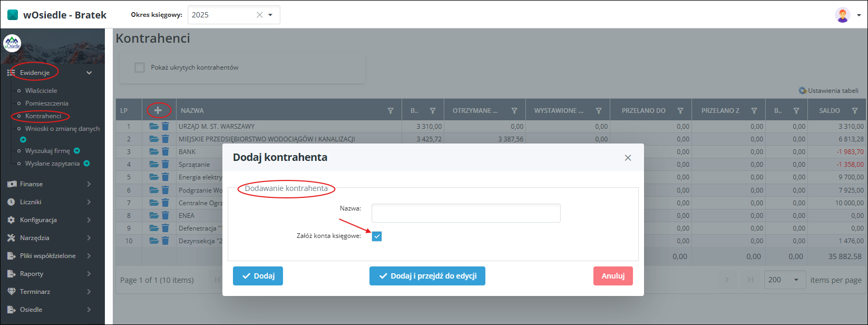Open Właściciele in the sidebar
Viewport: 868px width, 325px height.
click(x=41, y=91)
